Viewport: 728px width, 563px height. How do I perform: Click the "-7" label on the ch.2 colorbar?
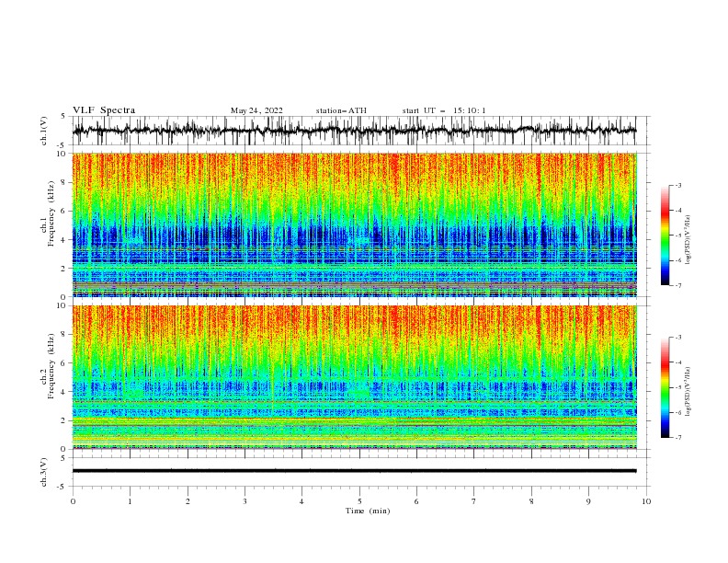678,438
